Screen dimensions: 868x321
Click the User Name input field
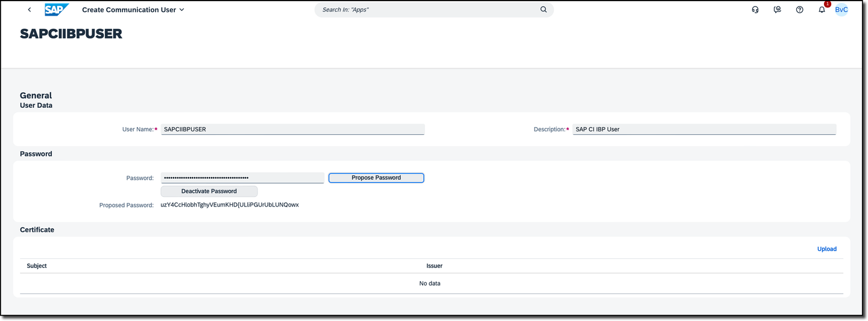[x=293, y=129]
